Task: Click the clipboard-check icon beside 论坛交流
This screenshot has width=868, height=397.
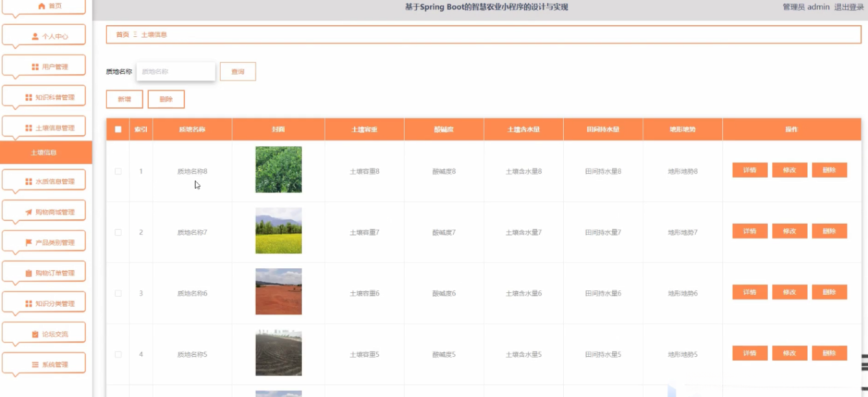Action: click(x=36, y=334)
